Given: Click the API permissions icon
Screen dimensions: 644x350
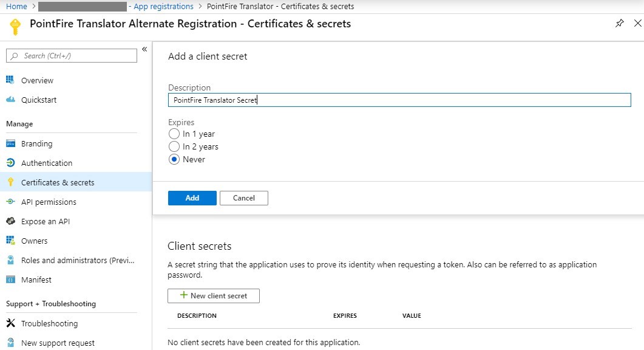Looking at the screenshot, I should [10, 202].
